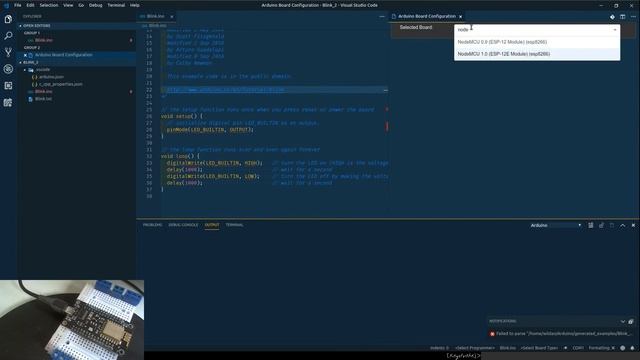640x360 pixels.
Task: Choose NodeMCU 1.0 (ESP-12E Module) option
Action: click(x=537, y=54)
